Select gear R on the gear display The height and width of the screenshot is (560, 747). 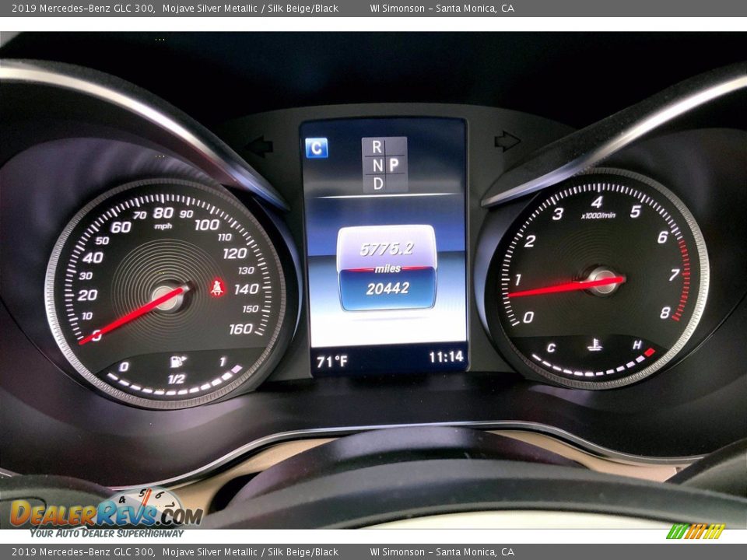pyautogui.click(x=377, y=147)
